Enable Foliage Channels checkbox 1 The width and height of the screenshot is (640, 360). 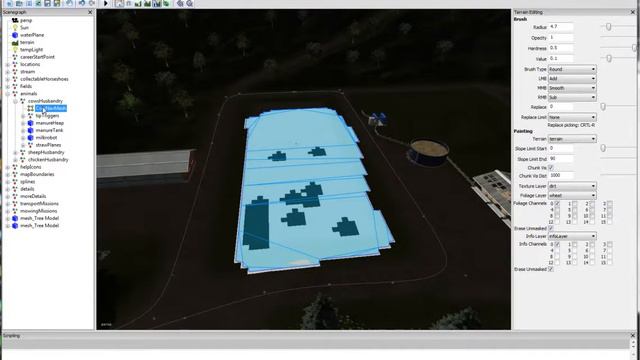[575, 203]
